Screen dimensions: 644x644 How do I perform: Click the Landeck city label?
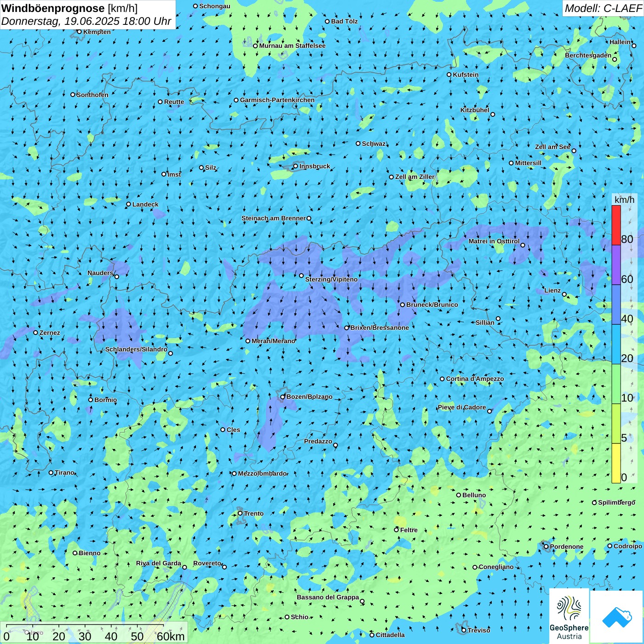[145, 204]
